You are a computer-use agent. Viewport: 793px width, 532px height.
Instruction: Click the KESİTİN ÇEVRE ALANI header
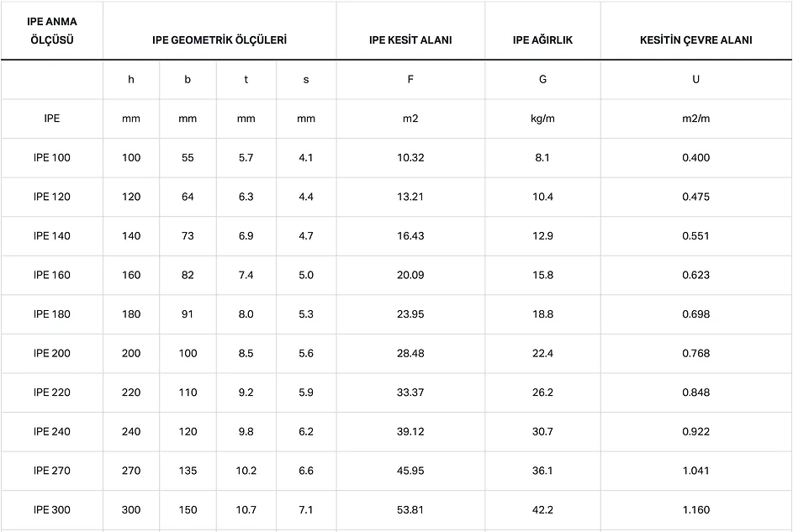point(695,40)
